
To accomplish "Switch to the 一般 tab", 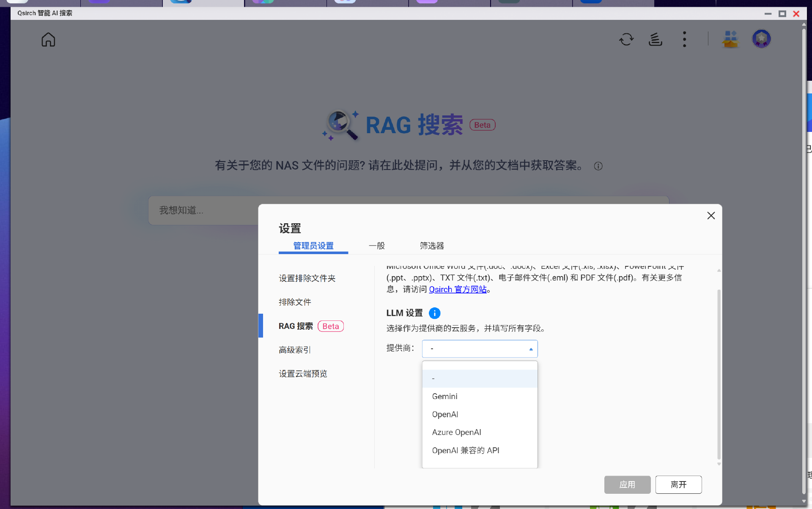I will 376,246.
